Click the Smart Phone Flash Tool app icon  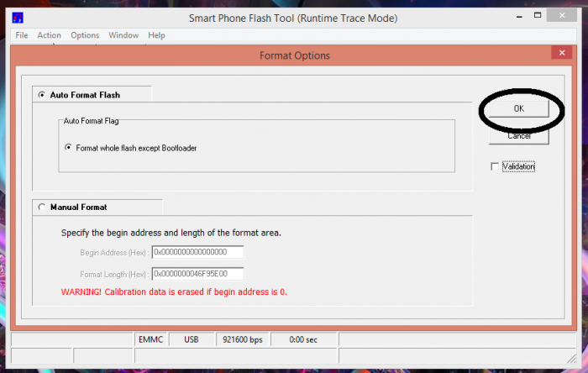click(x=18, y=18)
